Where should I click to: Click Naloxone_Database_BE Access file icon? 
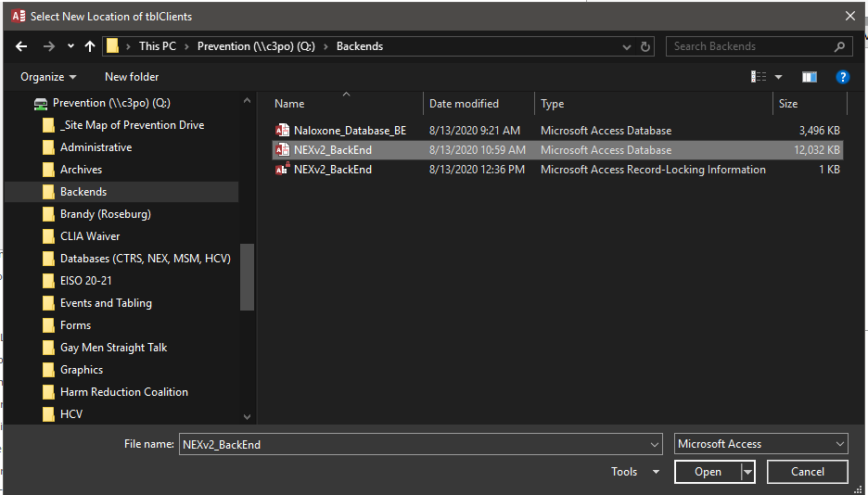pos(282,131)
